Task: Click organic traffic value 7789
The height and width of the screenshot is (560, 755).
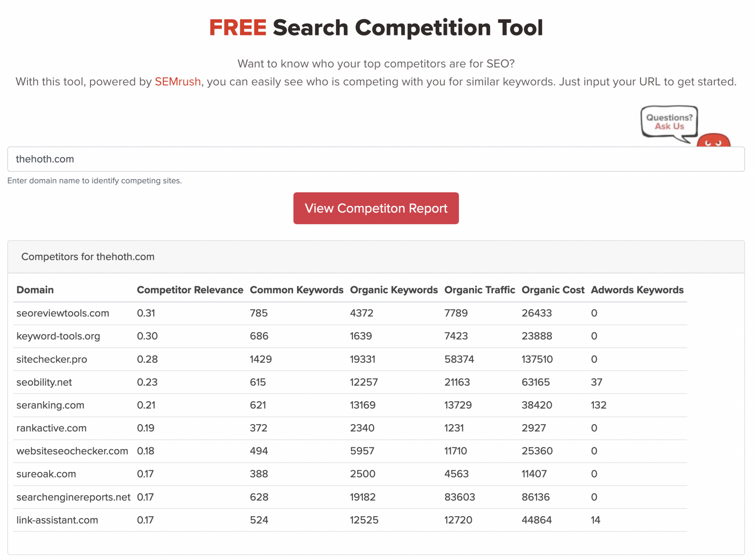Action: tap(456, 313)
